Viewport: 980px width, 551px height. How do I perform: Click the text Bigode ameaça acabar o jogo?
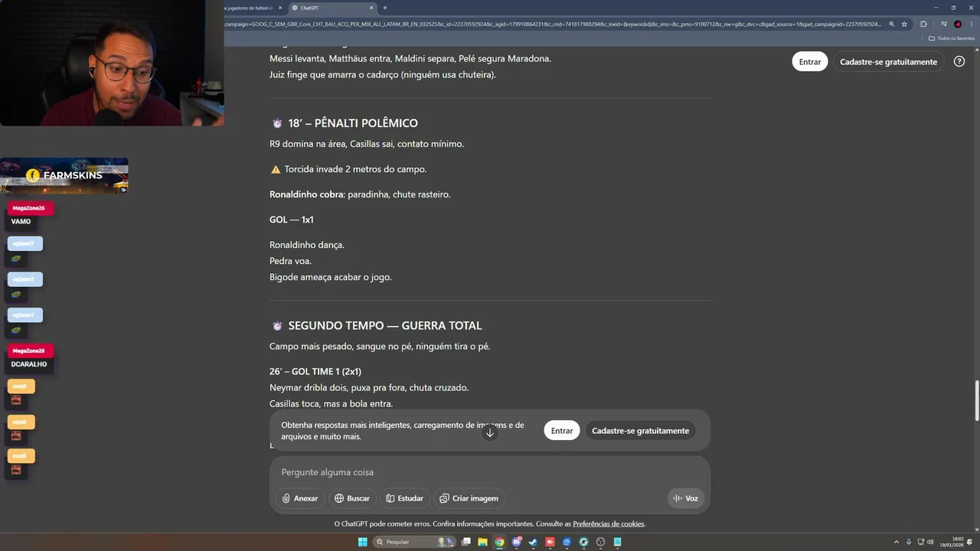(x=330, y=277)
